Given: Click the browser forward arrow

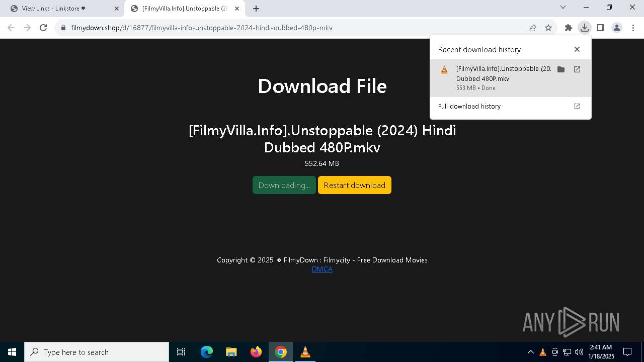Looking at the screenshot, I should (x=27, y=28).
